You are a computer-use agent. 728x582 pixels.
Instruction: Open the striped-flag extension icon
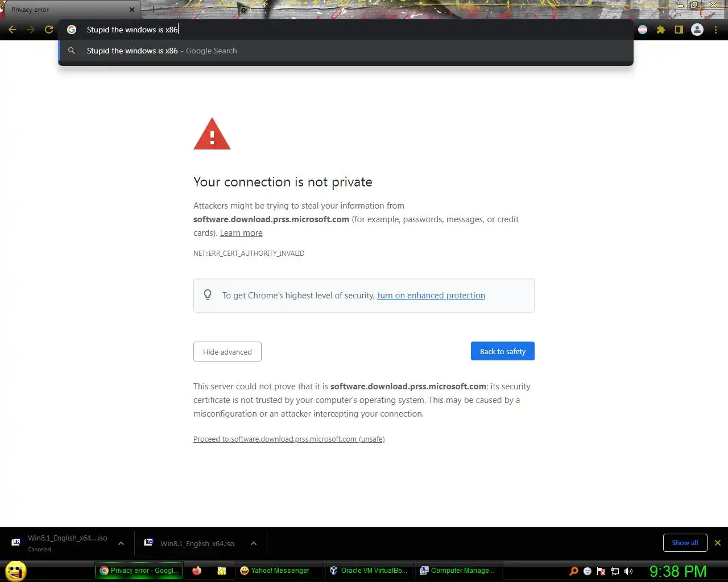(x=643, y=30)
